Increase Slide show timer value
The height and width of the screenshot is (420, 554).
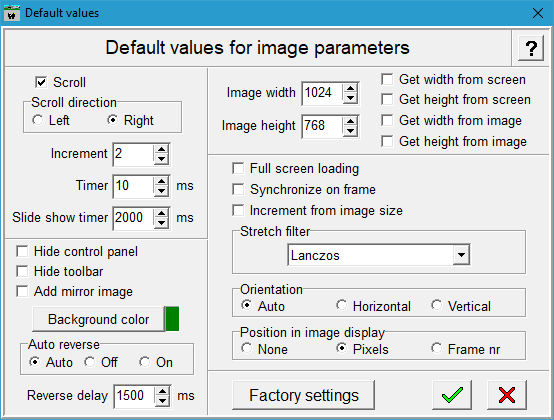[x=161, y=213]
